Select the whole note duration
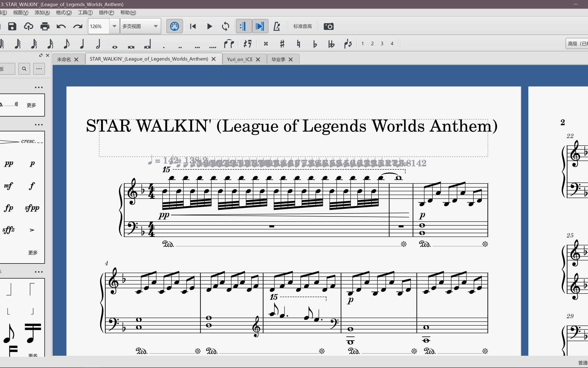 pos(115,47)
